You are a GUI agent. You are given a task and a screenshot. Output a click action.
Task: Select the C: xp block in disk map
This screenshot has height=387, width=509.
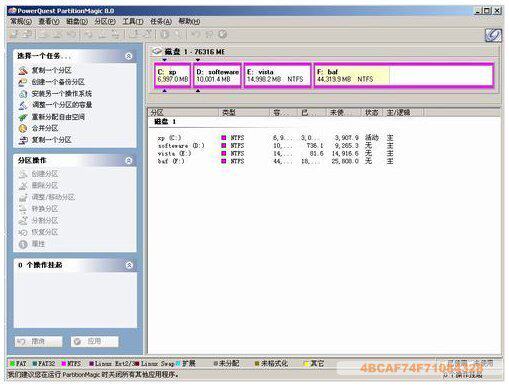click(172, 75)
